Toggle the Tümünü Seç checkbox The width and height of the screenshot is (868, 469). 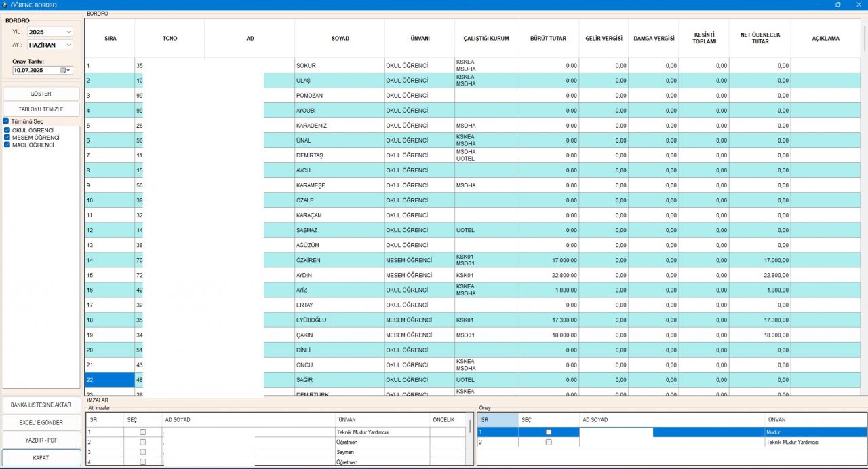click(6, 121)
